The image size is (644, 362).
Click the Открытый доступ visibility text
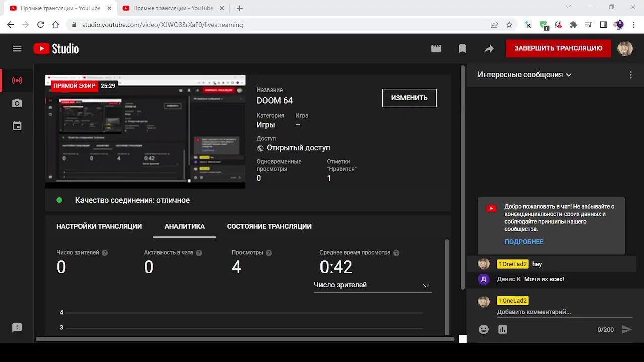point(298,148)
